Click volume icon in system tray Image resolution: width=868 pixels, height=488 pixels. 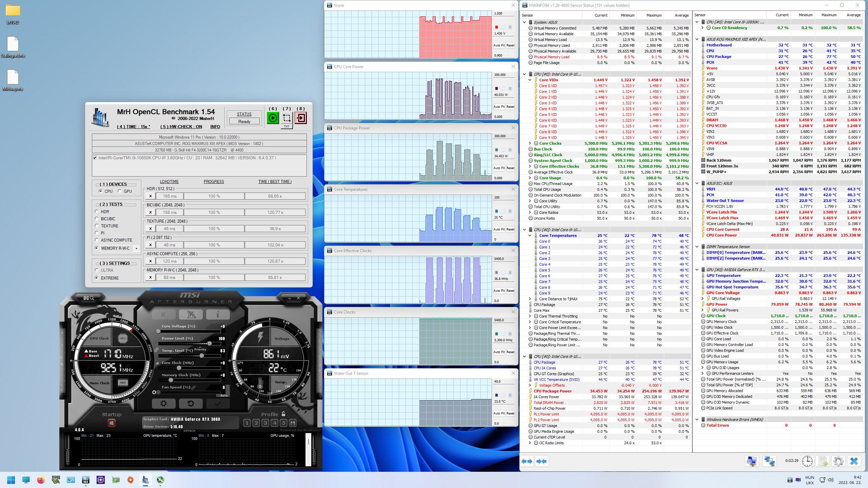(831, 480)
